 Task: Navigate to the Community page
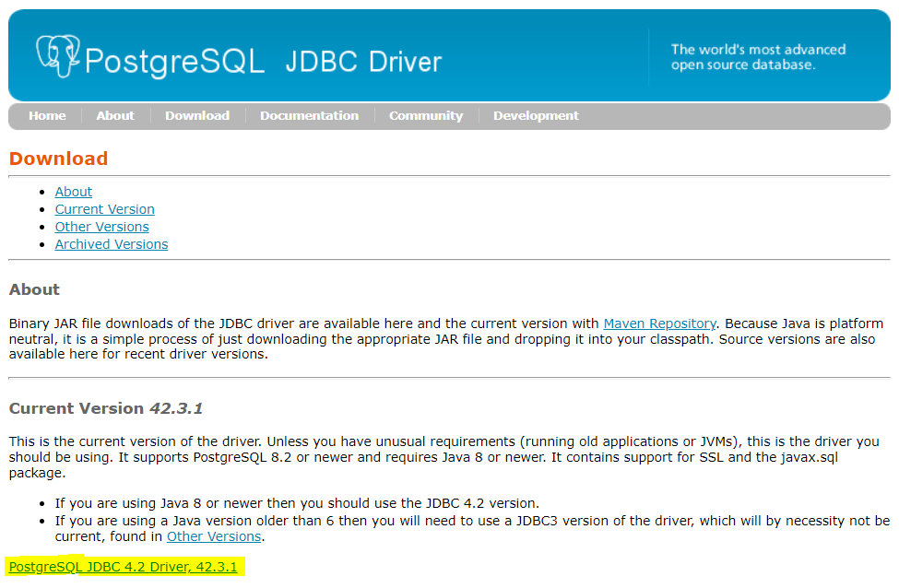point(425,115)
